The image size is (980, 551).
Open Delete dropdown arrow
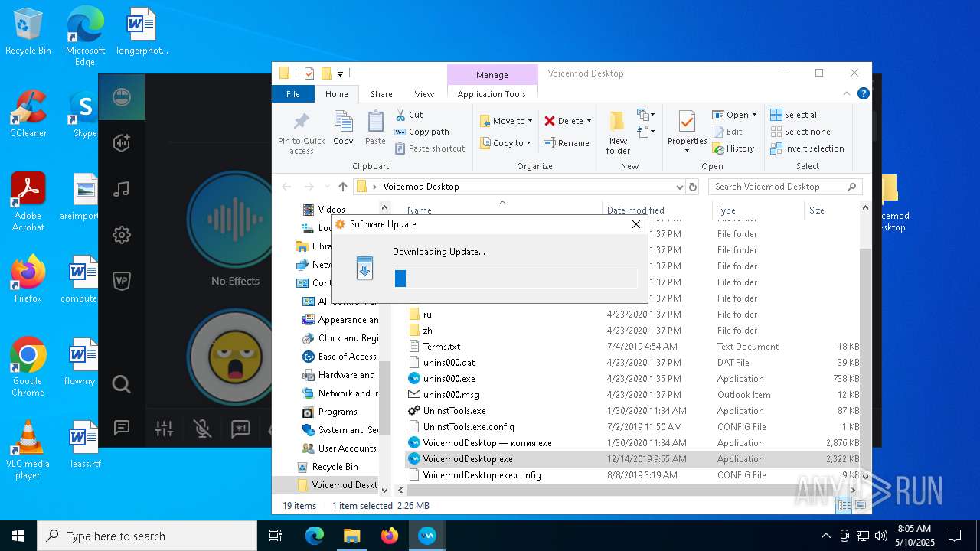(589, 121)
